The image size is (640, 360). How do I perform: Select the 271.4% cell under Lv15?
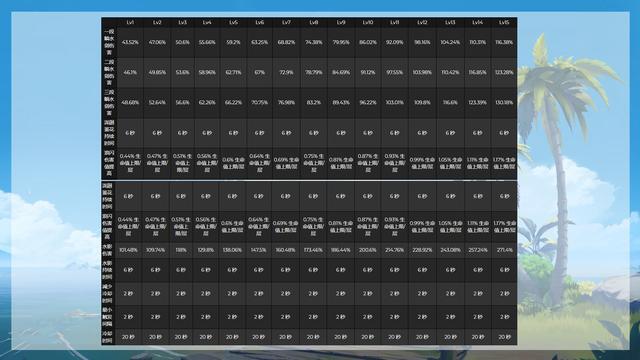pos(504,250)
